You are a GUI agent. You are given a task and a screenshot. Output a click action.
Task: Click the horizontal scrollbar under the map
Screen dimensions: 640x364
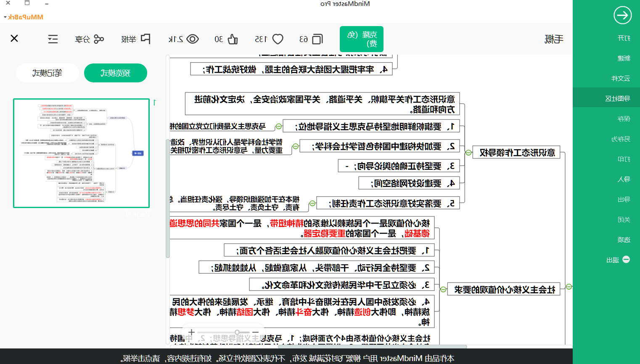[x=372, y=347]
